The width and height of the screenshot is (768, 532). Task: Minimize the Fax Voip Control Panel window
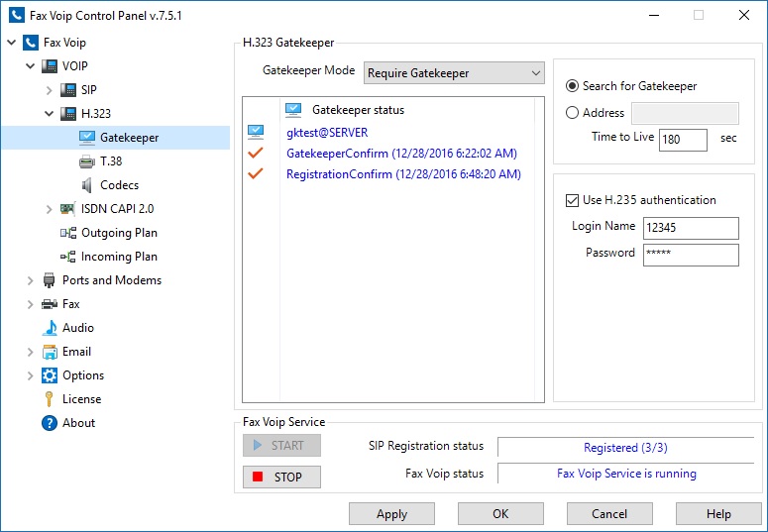coord(654,15)
